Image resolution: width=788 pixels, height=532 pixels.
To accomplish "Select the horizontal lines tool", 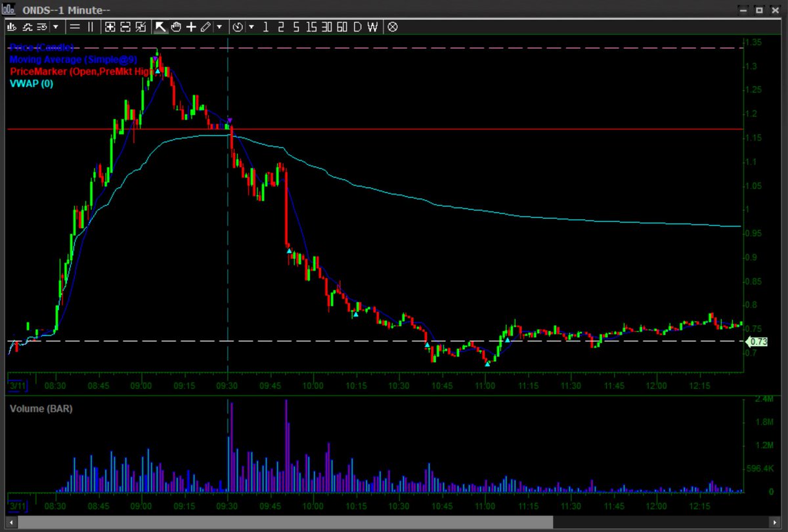I will [75, 27].
